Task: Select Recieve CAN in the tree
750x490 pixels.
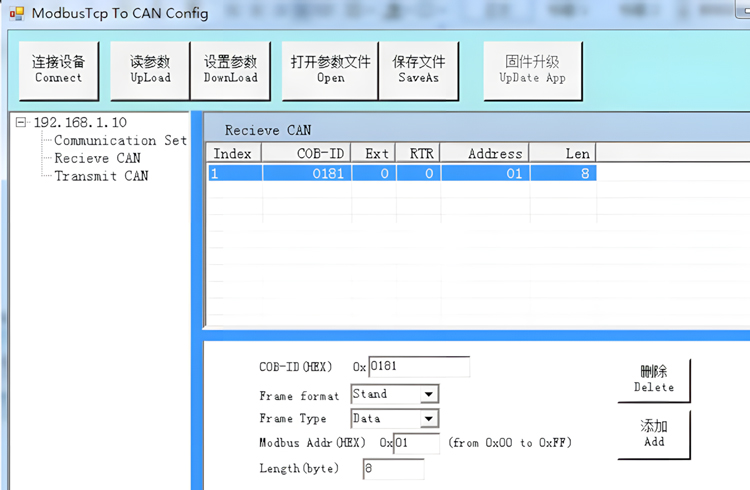Action: tap(97, 158)
